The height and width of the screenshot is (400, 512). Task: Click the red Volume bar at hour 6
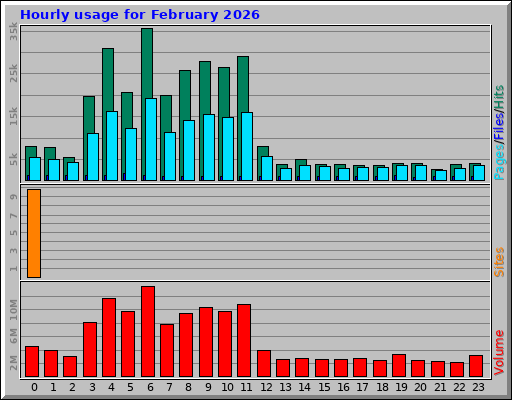click(148, 332)
